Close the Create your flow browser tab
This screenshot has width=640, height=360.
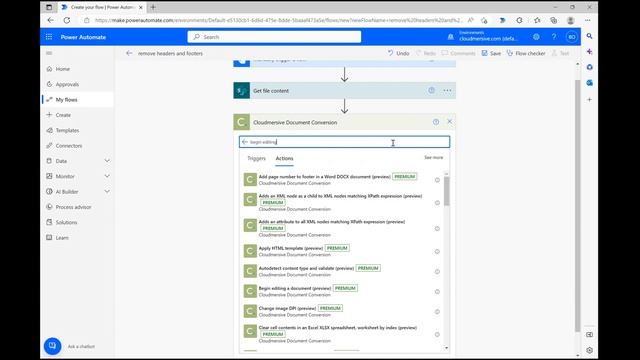[140, 7]
